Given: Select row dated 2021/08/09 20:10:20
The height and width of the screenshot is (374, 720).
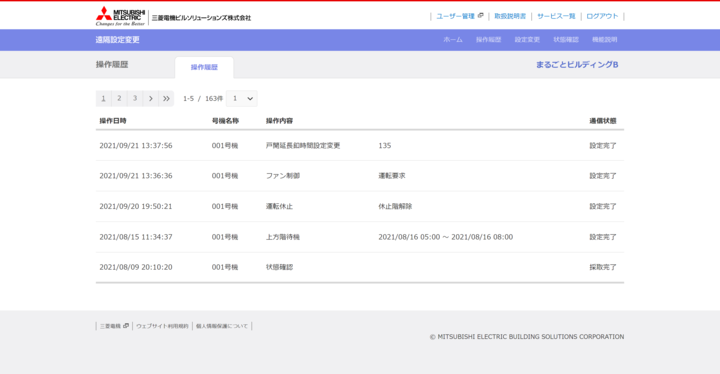Looking at the screenshot, I should (360, 267).
